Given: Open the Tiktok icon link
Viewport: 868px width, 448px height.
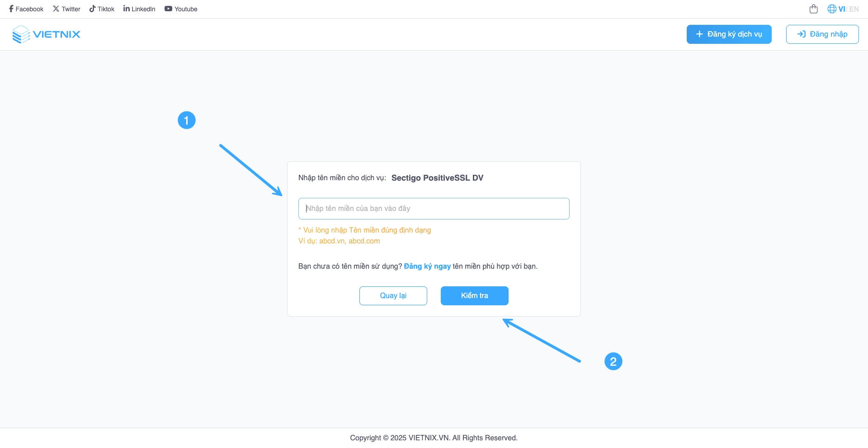Looking at the screenshot, I should [x=92, y=9].
